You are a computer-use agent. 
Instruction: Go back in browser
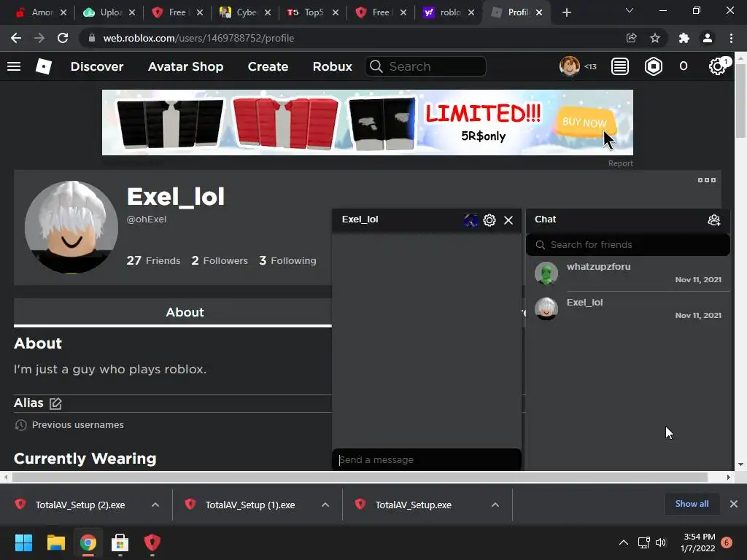(16, 38)
